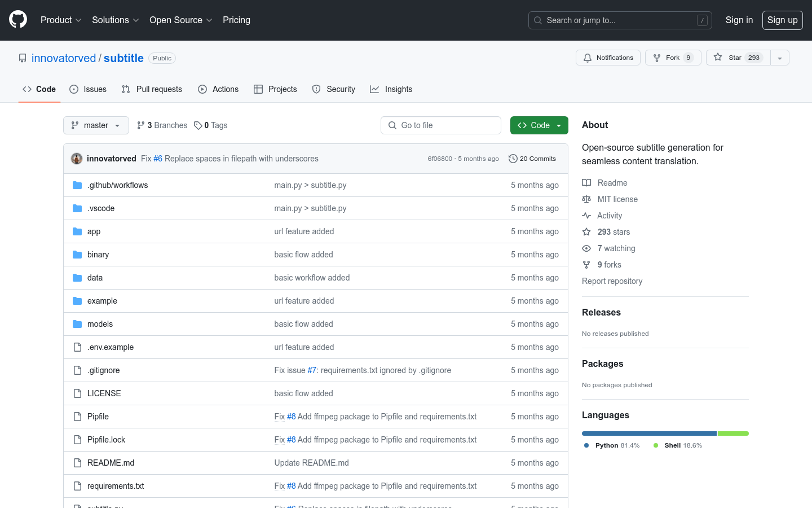View the 20 Commits history
The width and height of the screenshot is (812, 508).
[x=532, y=159]
